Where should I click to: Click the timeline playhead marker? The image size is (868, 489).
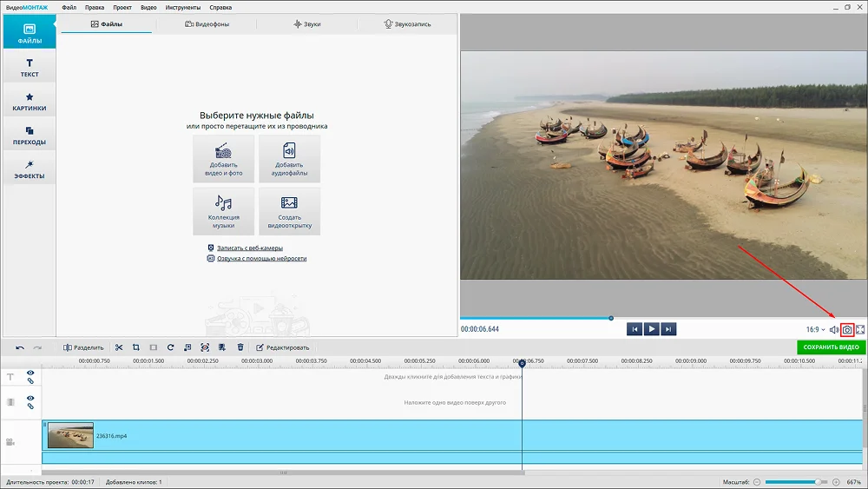pyautogui.click(x=522, y=363)
